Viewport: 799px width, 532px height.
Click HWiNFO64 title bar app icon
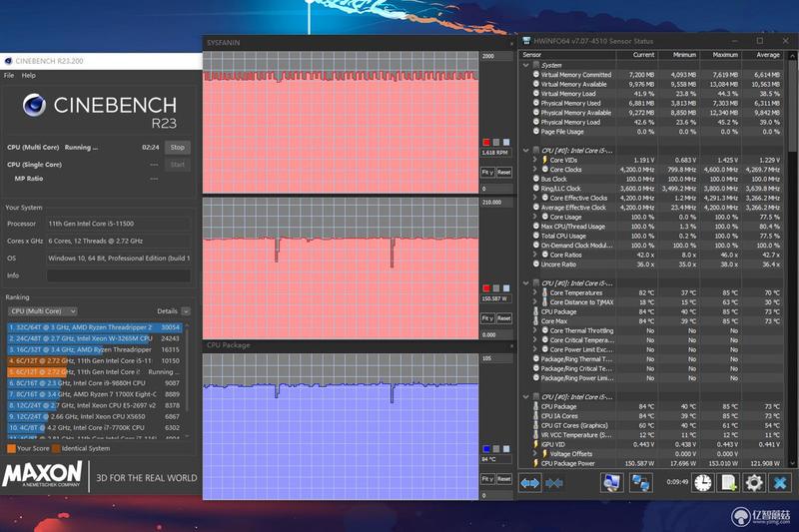click(526, 41)
